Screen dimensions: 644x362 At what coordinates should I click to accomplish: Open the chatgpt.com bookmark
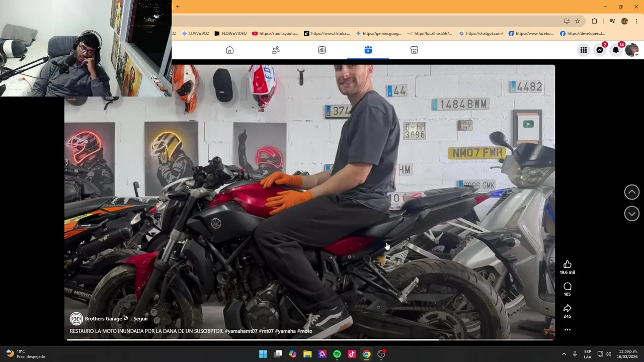pos(481,34)
